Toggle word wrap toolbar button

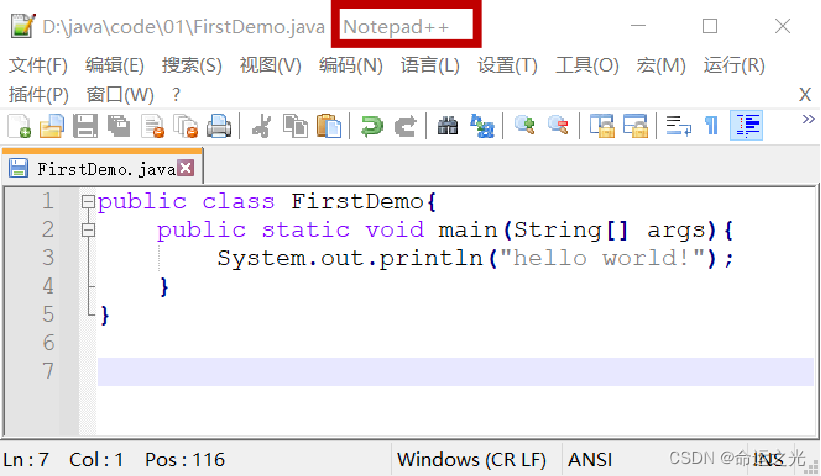coord(678,126)
